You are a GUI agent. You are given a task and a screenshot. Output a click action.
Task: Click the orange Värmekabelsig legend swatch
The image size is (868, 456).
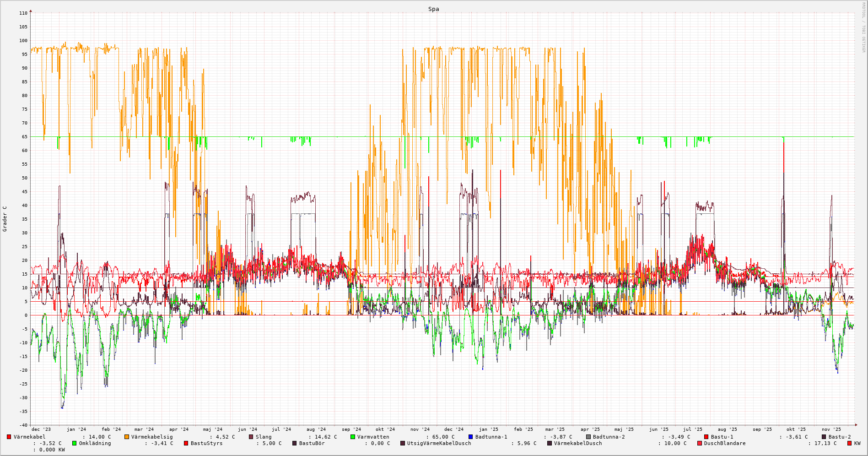[x=127, y=437]
